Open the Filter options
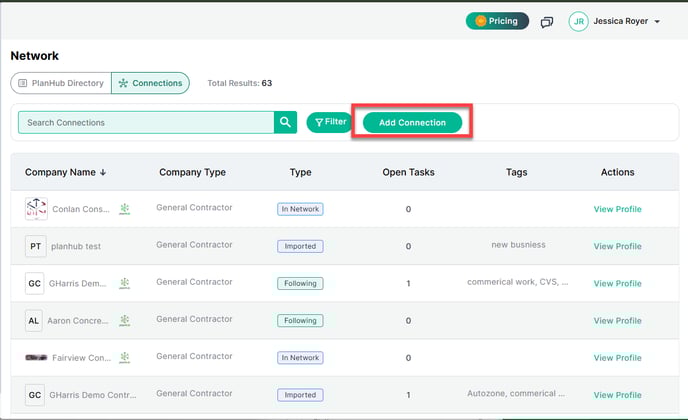The width and height of the screenshot is (688, 420). (x=330, y=122)
